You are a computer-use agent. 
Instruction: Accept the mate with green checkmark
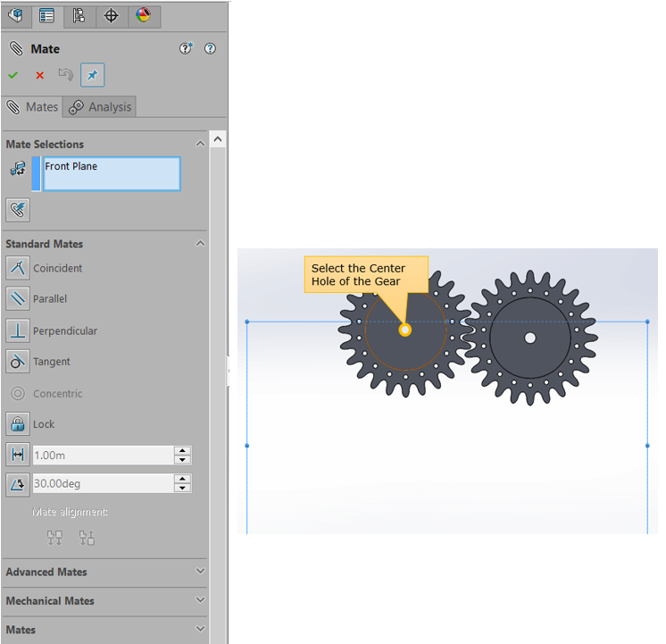point(13,75)
